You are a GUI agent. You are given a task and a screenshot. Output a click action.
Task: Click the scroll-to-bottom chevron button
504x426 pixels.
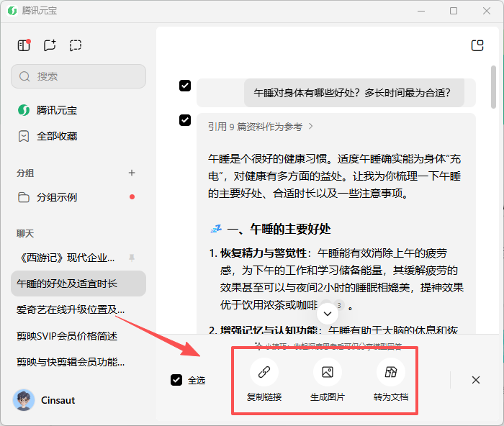click(x=328, y=314)
